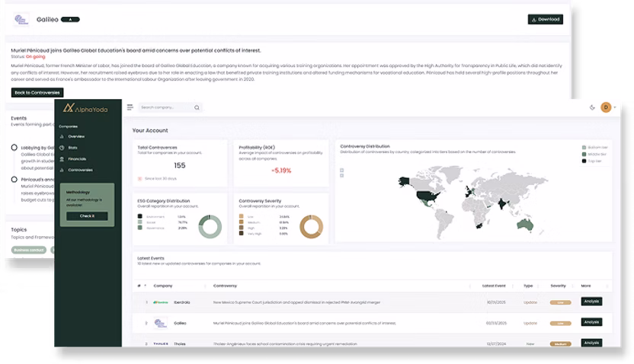This screenshot has height=364, width=634.
Task: Sort table by Severity column header
Action: pos(558,286)
